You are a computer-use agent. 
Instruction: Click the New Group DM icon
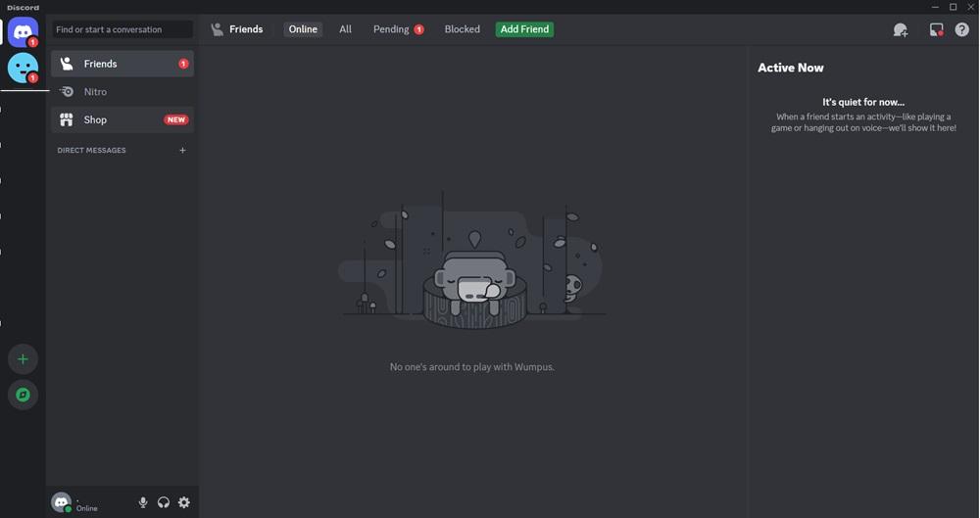901,29
